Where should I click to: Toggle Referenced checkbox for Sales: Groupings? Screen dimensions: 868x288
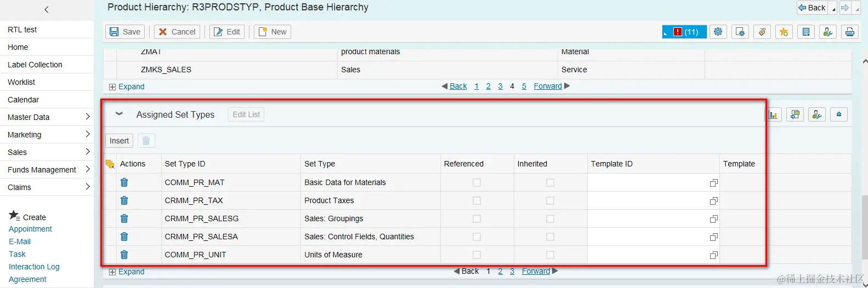coord(476,218)
